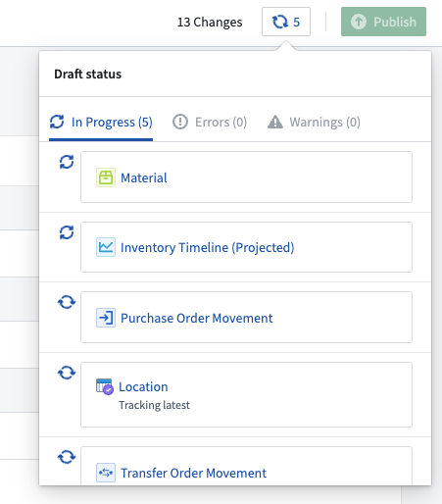Click the Purchase Order Movement arrow icon

[106, 318]
